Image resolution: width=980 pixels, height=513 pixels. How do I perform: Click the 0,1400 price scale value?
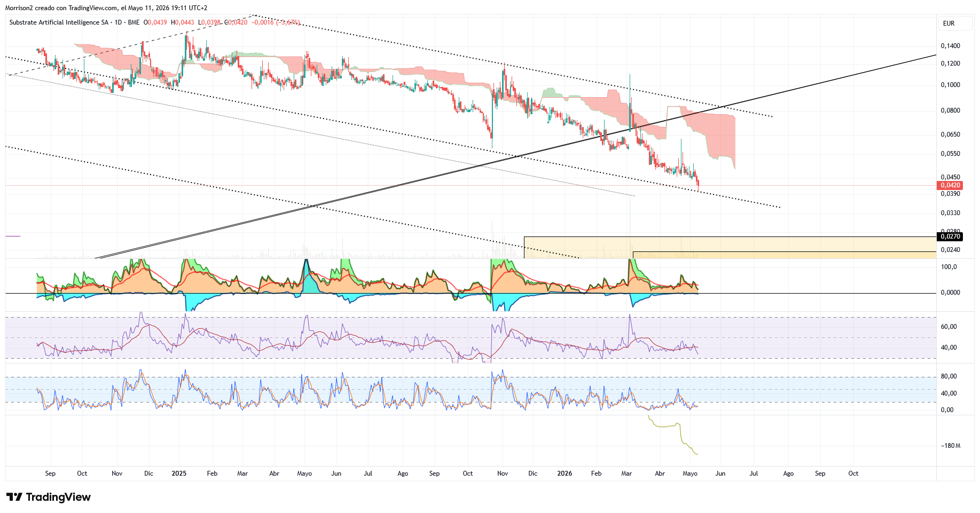(950, 46)
